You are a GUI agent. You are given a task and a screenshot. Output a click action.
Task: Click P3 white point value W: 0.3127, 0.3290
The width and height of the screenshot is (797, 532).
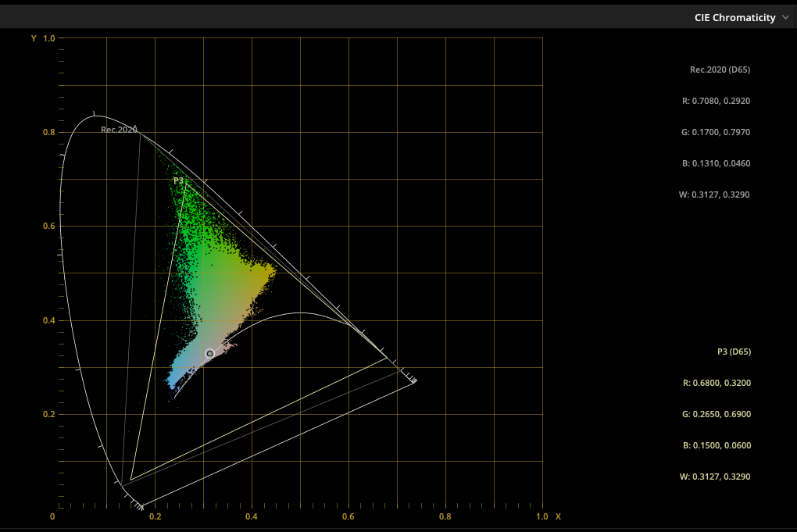(x=715, y=477)
